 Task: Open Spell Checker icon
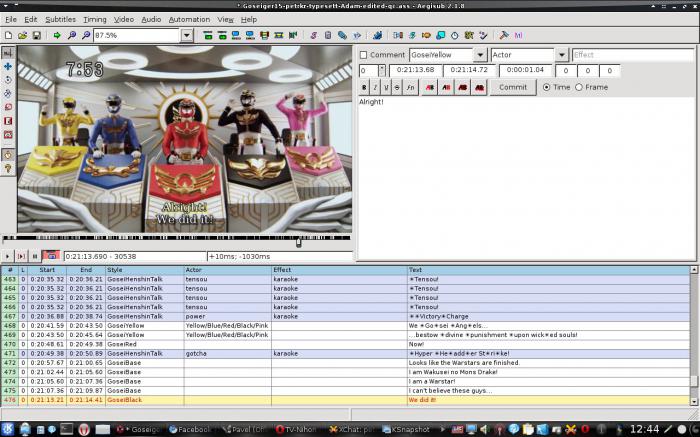pyautogui.click(x=483, y=35)
